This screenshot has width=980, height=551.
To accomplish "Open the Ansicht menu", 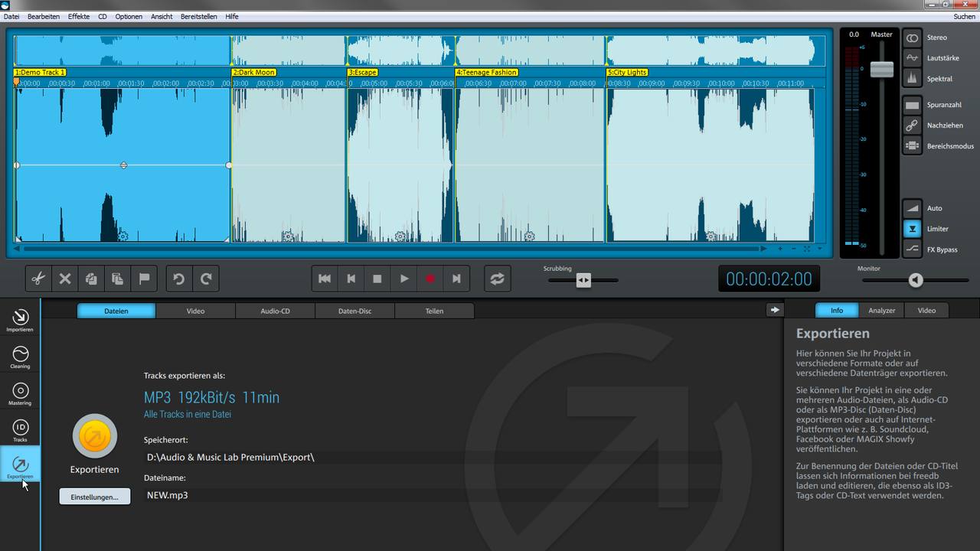I will coord(162,16).
